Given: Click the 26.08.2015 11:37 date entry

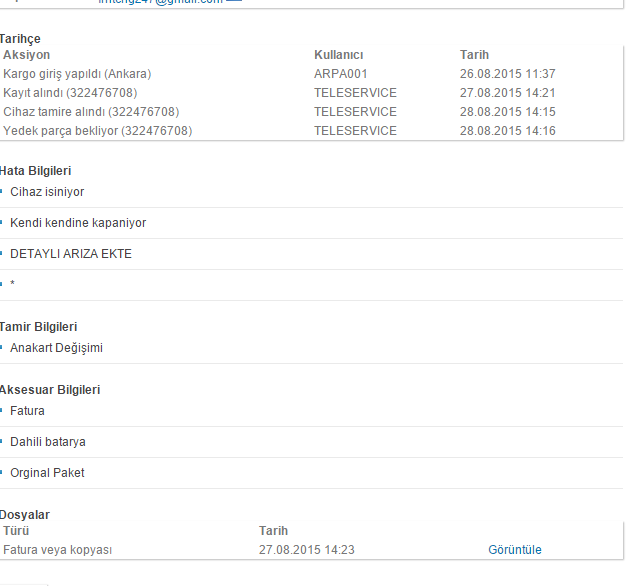Looking at the screenshot, I should tap(507, 74).
